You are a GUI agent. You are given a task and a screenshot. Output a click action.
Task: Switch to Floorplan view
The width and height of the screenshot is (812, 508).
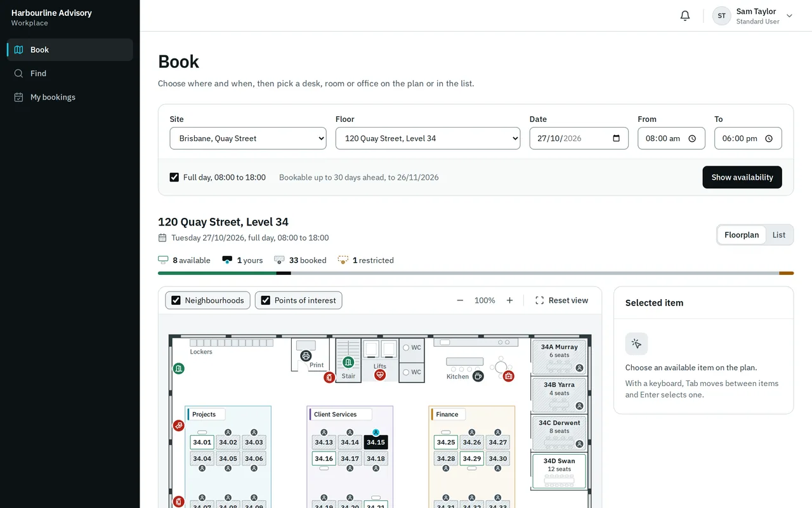coord(742,235)
